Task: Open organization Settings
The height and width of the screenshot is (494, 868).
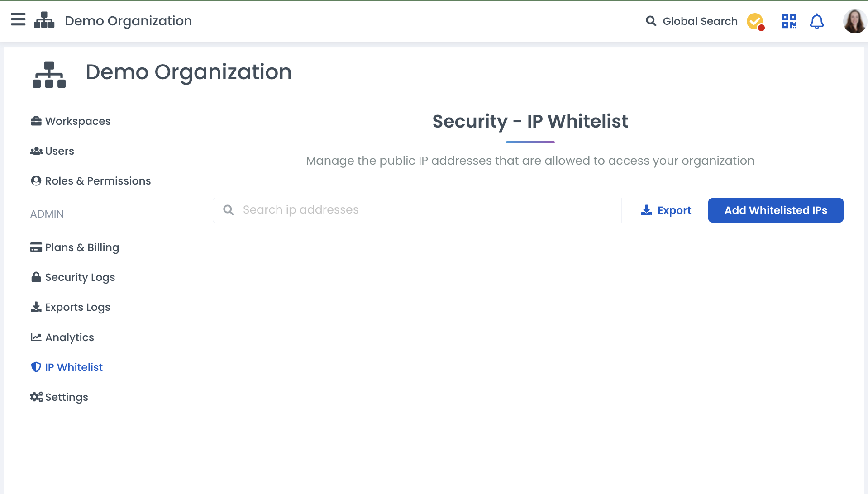Action: click(67, 397)
